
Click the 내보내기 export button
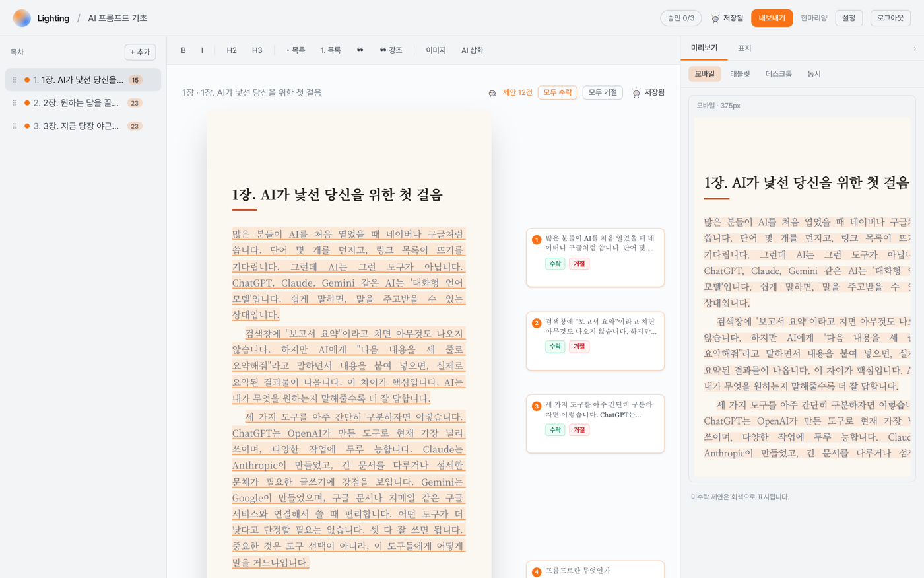[x=772, y=18]
